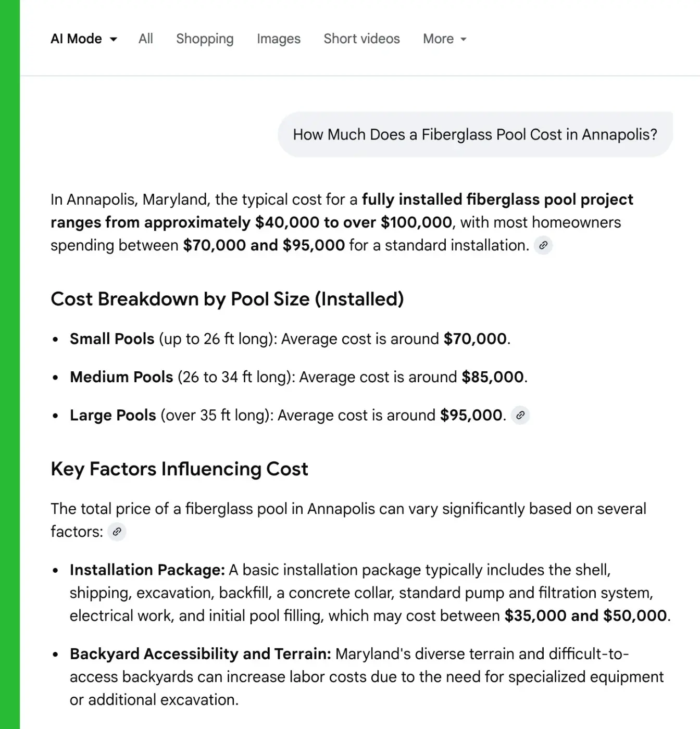The image size is (700, 729).
Task: Open the source link beside the Large Pools price
Action: [520, 416]
